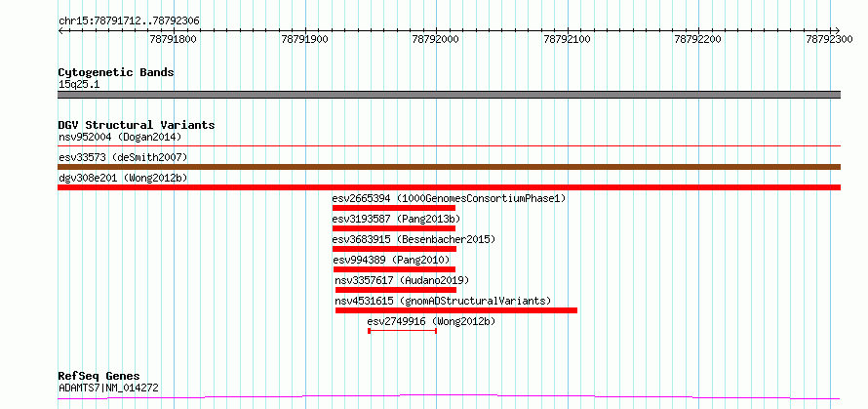Click the red esv3193587 variant bar
This screenshot has width=868, height=409.
394,228
